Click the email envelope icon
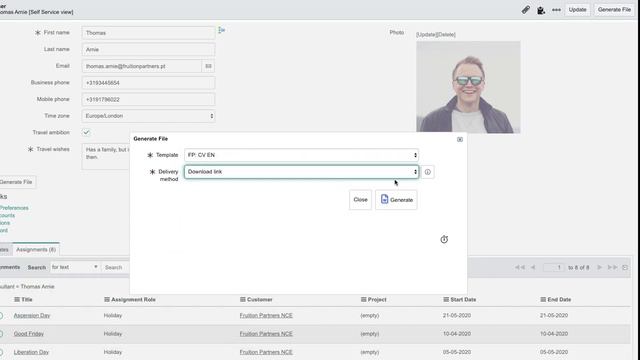640x360 pixels. tap(208, 66)
